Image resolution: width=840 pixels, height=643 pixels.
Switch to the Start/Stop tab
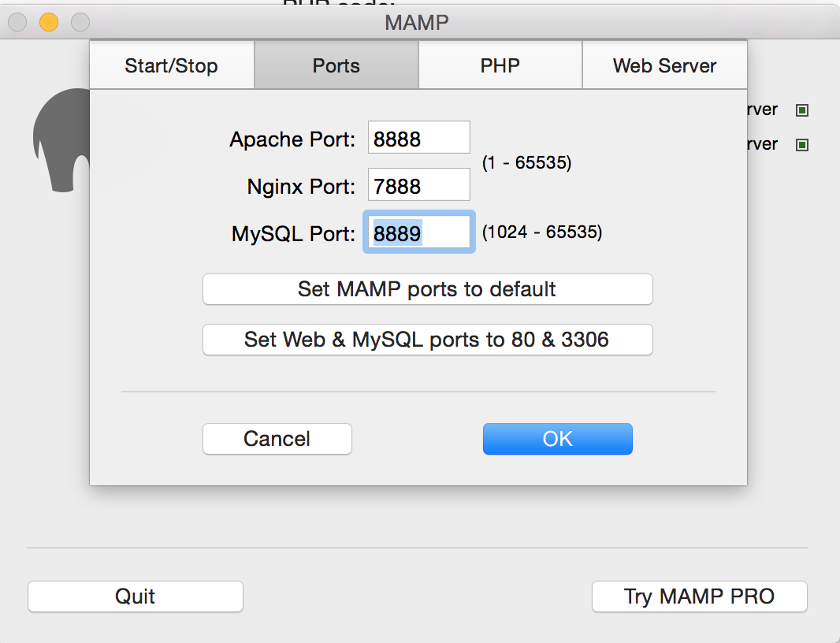171,65
